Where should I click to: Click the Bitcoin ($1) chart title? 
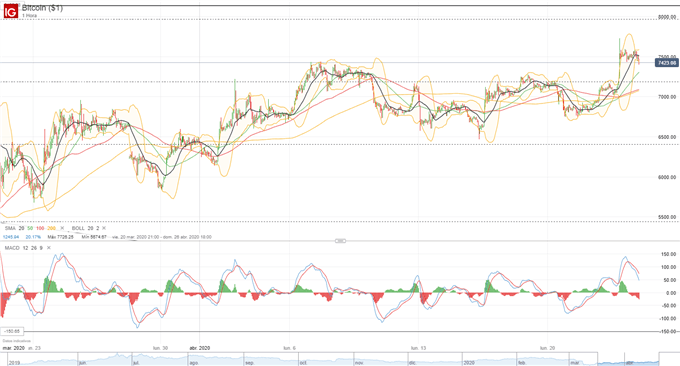pos(42,8)
